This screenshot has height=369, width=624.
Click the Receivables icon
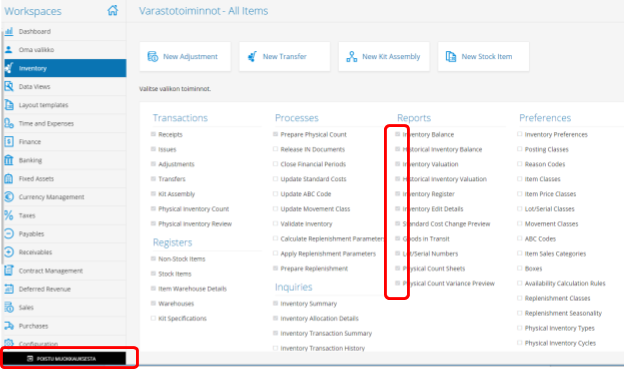click(9, 252)
